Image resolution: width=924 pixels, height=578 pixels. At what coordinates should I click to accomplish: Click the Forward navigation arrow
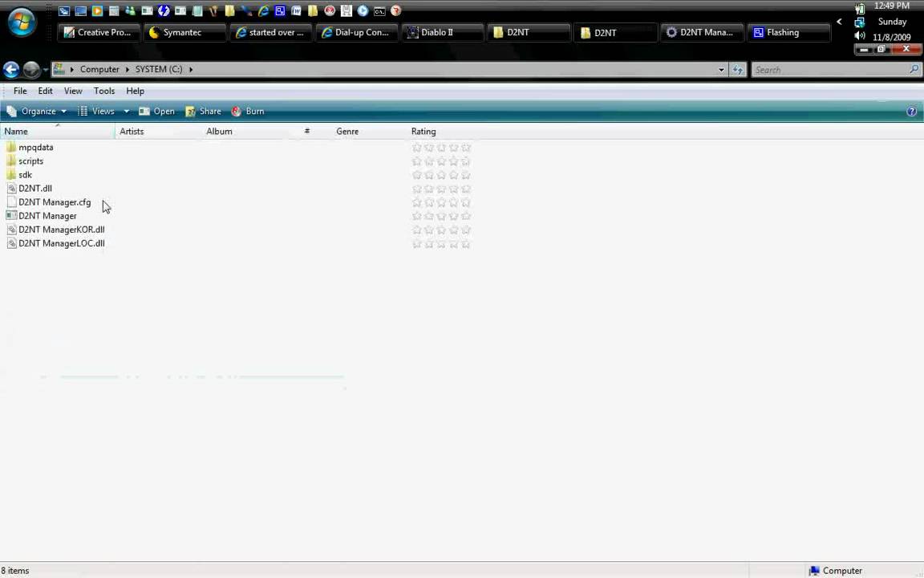(x=31, y=70)
